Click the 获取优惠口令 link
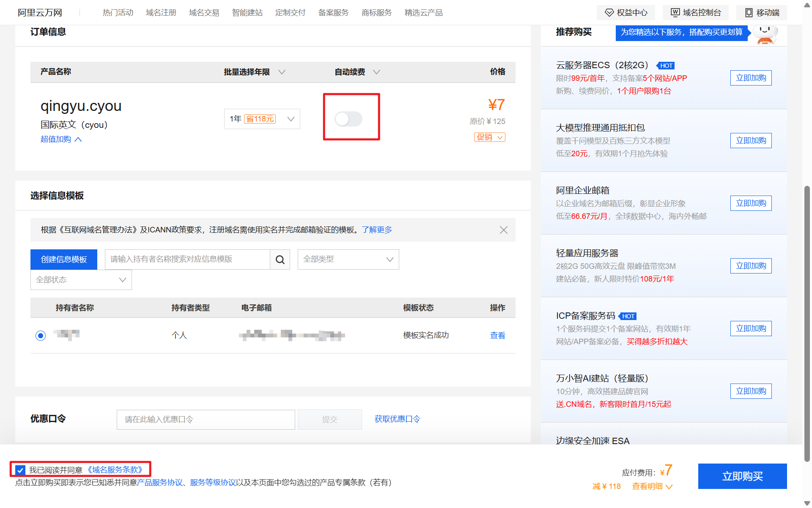Viewport: 812px width, 508px height. [x=397, y=419]
